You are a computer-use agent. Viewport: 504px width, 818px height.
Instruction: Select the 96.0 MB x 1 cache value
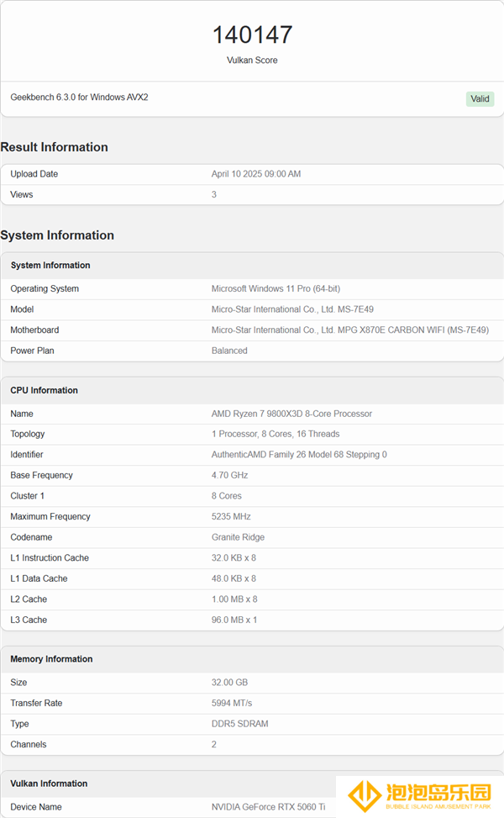pyautogui.click(x=234, y=620)
